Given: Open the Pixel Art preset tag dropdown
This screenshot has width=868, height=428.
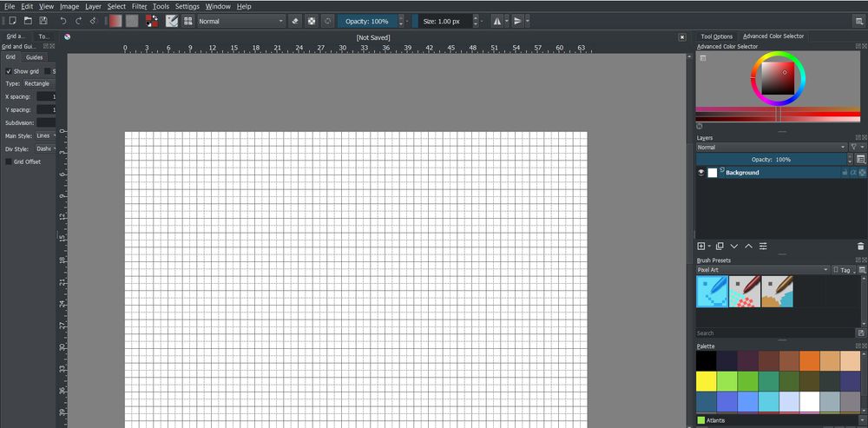Looking at the screenshot, I should pyautogui.click(x=763, y=270).
